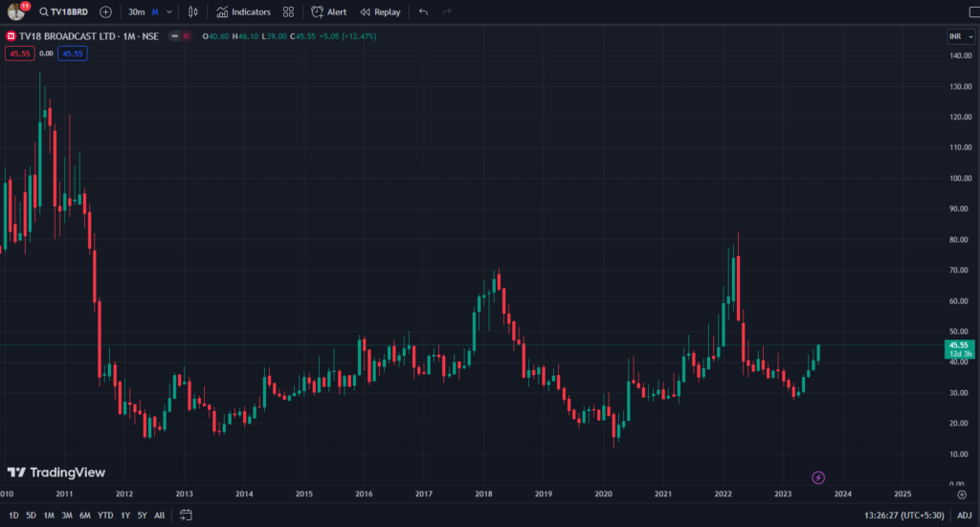The image size is (980, 527).
Task: Set range to 3M
Action: pyautogui.click(x=67, y=516)
